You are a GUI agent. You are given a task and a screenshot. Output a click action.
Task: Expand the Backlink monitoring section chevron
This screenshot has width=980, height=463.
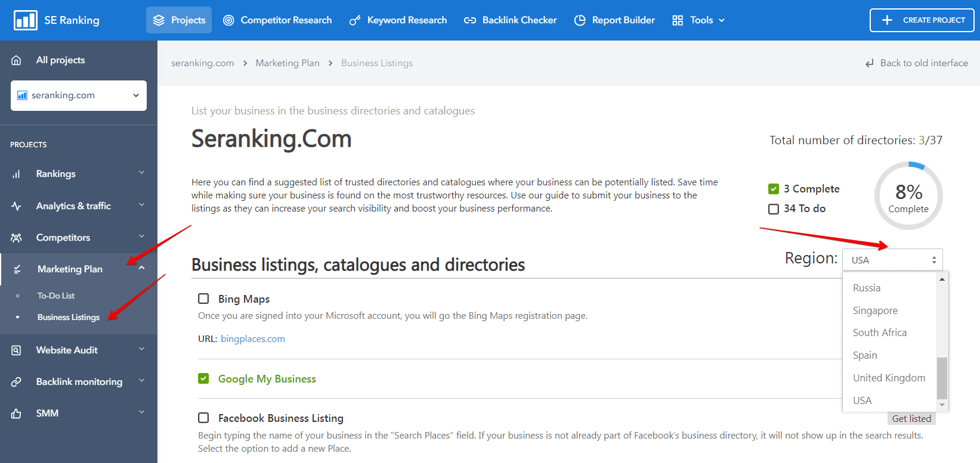(x=142, y=381)
